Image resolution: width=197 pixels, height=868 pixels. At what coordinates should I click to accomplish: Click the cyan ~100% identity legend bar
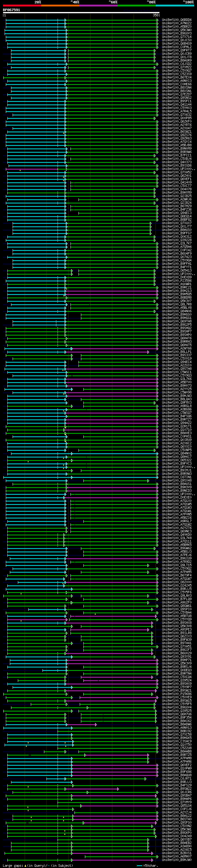point(175,6)
